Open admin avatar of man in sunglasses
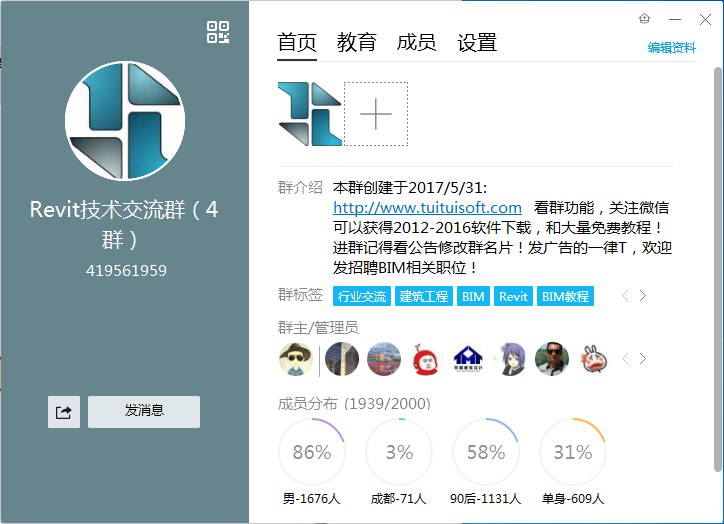Image resolution: width=724 pixels, height=524 pixels. [552, 359]
